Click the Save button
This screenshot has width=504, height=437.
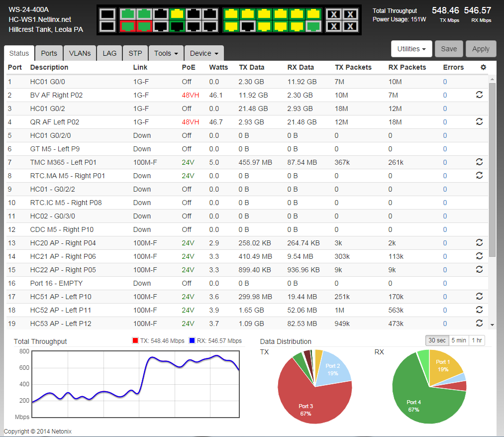click(449, 49)
